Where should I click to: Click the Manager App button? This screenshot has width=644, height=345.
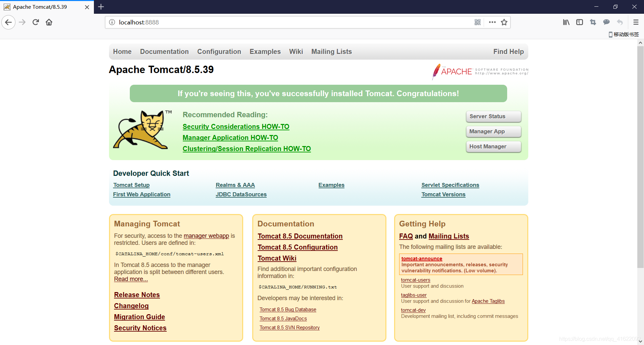pyautogui.click(x=494, y=132)
